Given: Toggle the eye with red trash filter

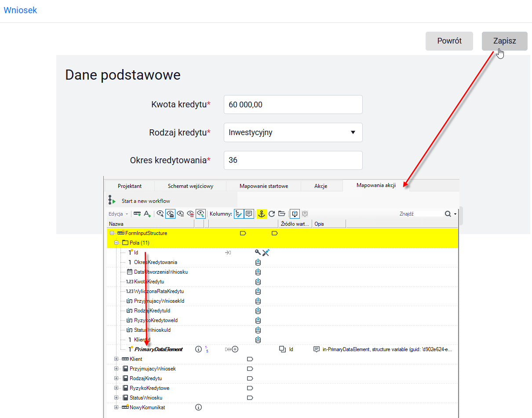Looking at the screenshot, I should click(190, 214).
